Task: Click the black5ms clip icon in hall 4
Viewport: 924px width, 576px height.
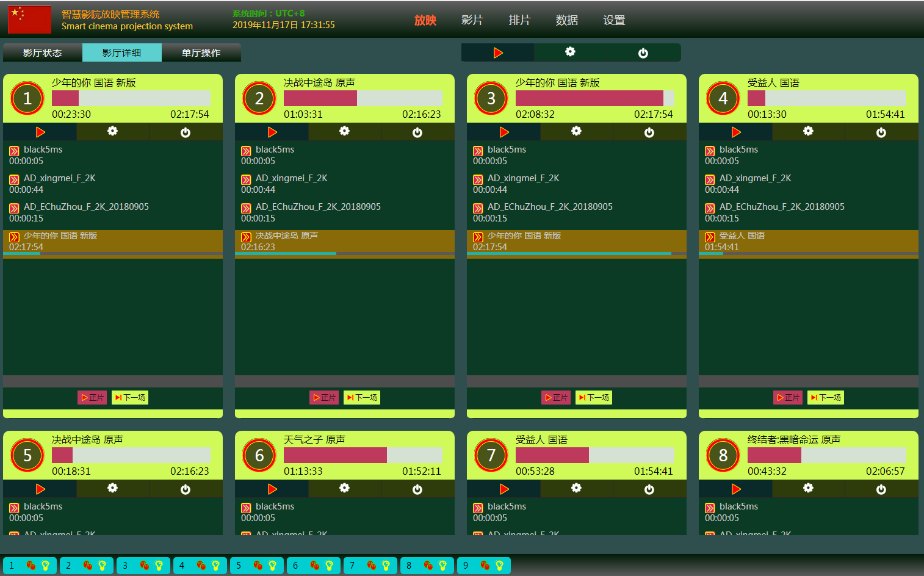Action: (710, 151)
